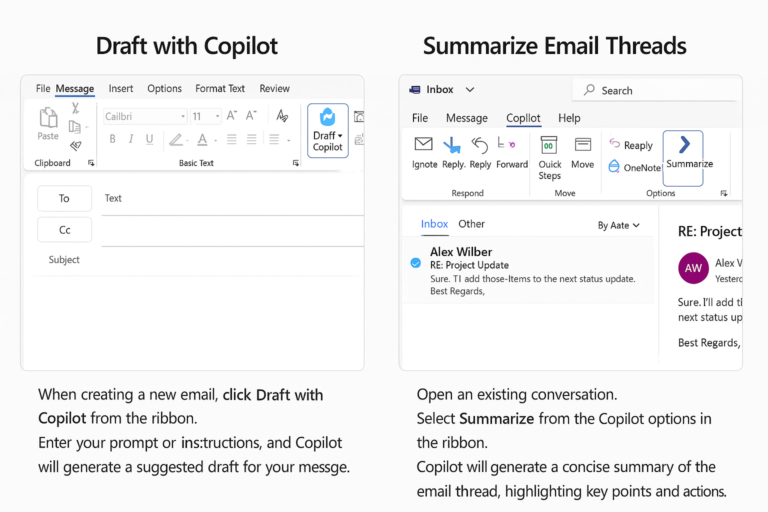Expand the Inbox folder chevron in title bar

coord(470,90)
